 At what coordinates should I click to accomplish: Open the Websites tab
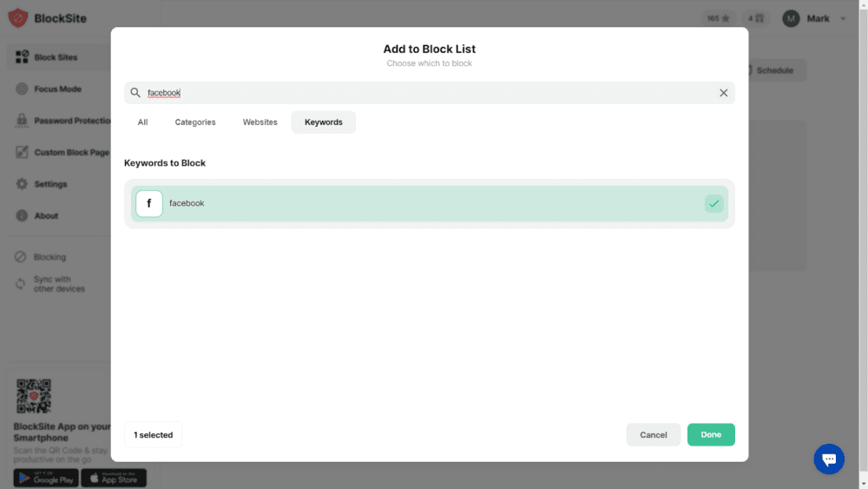click(260, 122)
